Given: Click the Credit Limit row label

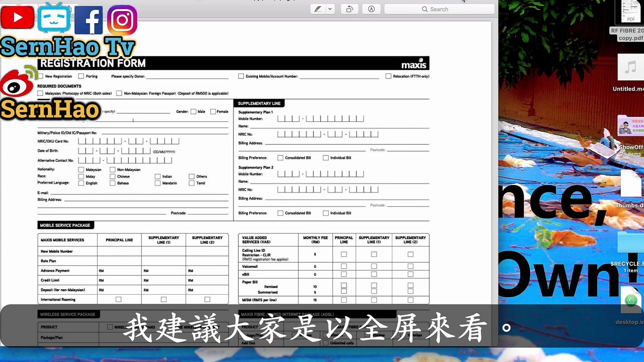Looking at the screenshot, I should click(50, 280).
